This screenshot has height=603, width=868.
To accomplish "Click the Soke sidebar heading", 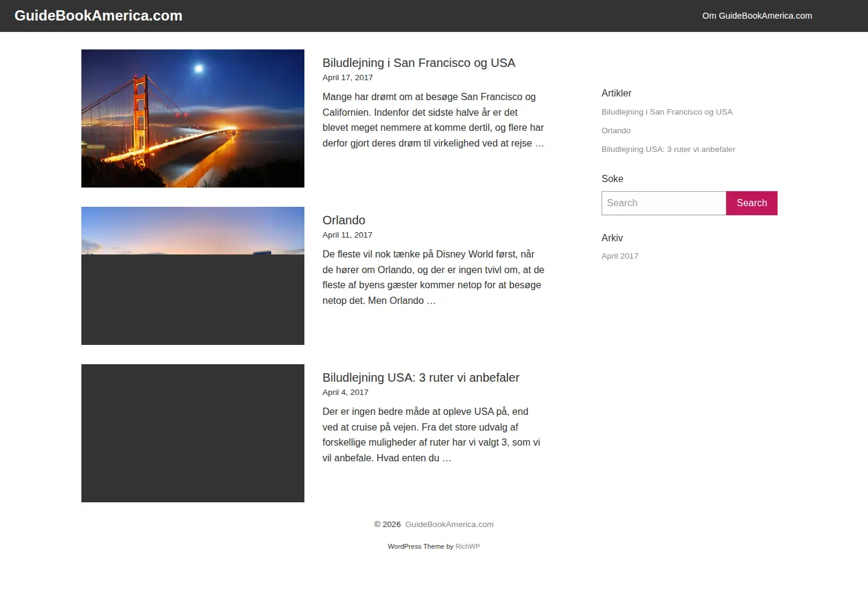I will [x=612, y=179].
